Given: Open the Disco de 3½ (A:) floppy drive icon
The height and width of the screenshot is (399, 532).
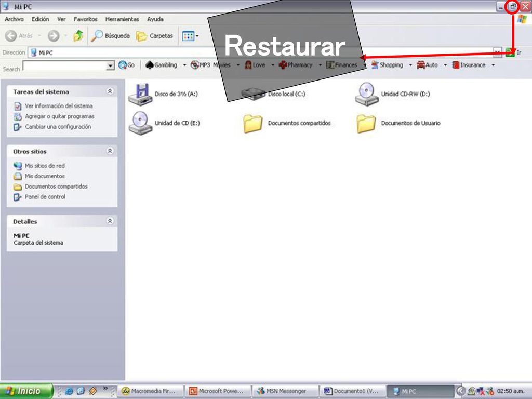Looking at the screenshot, I should coord(140,94).
